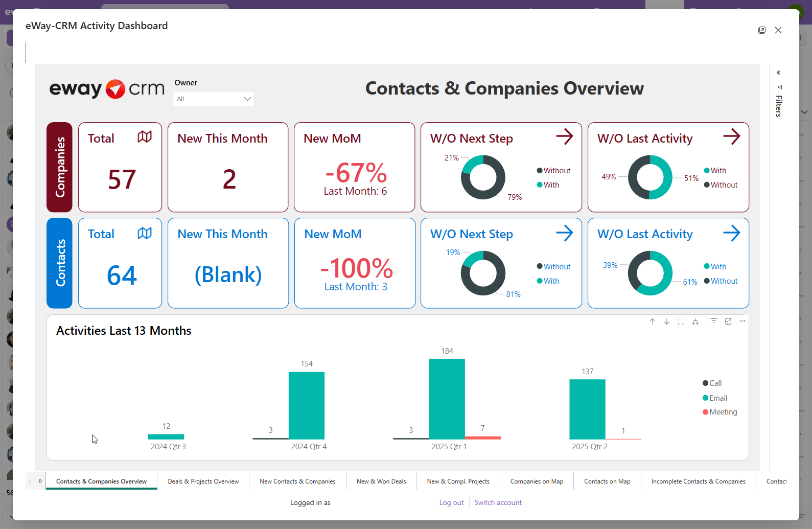Toggle Call legend item in chart
812x529 pixels.
click(x=712, y=383)
